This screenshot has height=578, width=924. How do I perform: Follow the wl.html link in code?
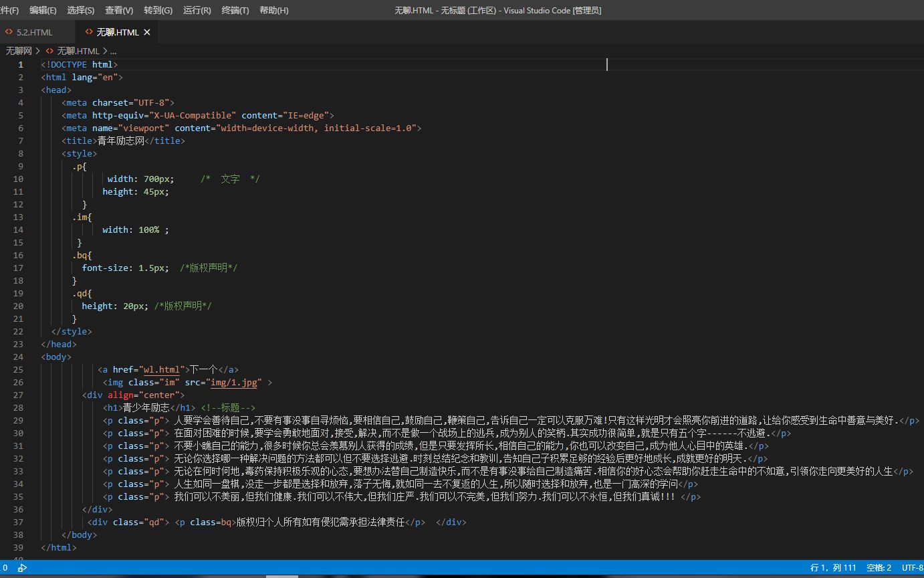coord(162,369)
